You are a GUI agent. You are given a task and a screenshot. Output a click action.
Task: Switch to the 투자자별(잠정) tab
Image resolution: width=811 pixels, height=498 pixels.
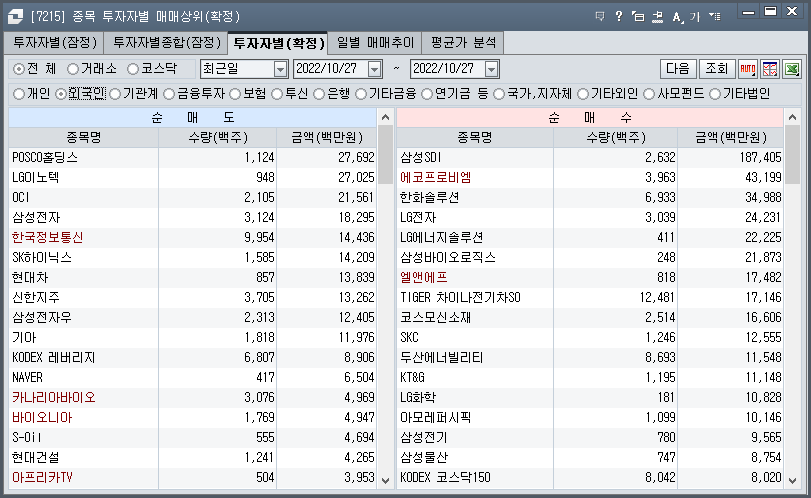(54, 42)
